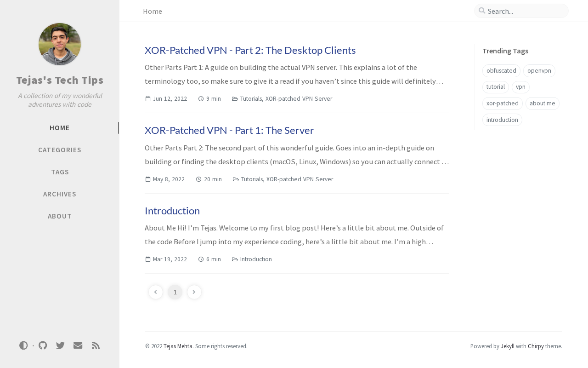Image resolution: width=588 pixels, height=368 pixels.
Task: Click the Home breadcrumb in top bar
Action: coord(153,11)
